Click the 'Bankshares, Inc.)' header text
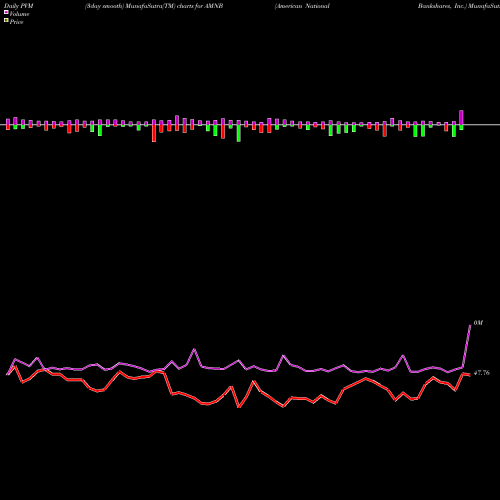 coord(442,6)
